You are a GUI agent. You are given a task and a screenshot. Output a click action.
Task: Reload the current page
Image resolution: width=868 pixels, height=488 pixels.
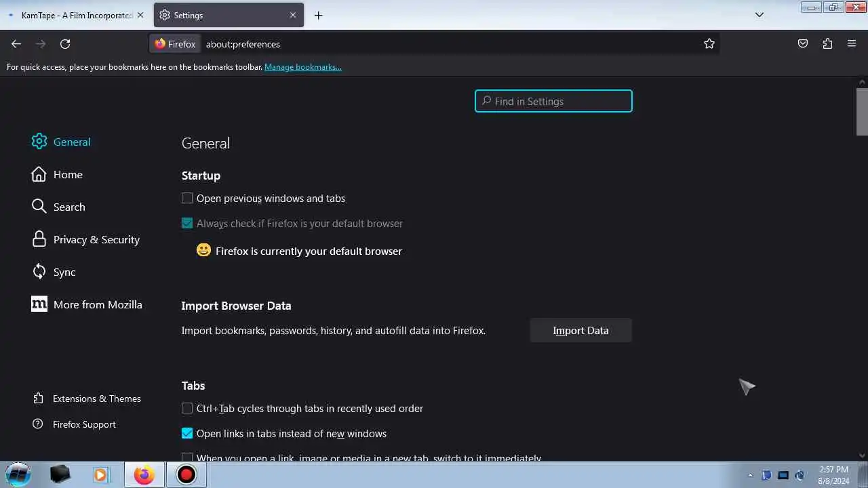(x=65, y=44)
